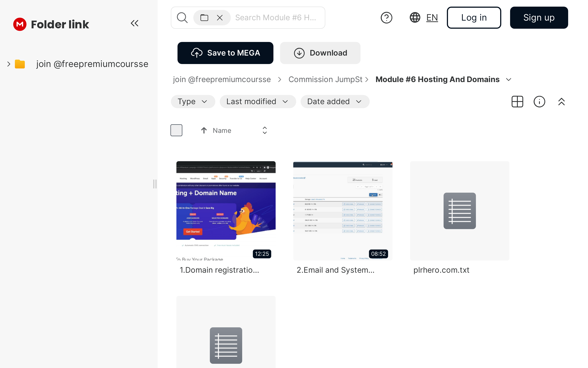Viewport: 588px width, 368px height.
Task: Click the 'plrhero.com.txt' file name
Action: click(441, 270)
